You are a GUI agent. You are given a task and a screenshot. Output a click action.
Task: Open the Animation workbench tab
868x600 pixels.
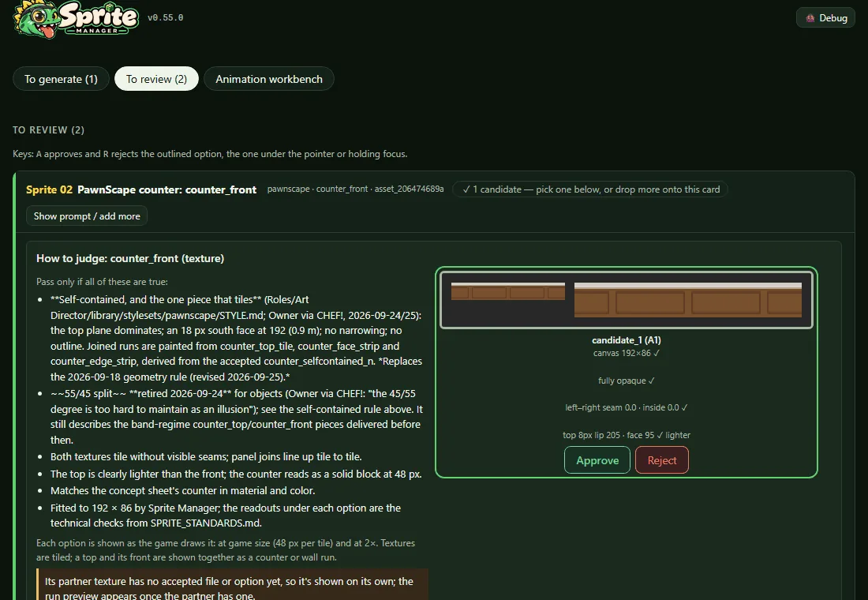pyautogui.click(x=269, y=79)
